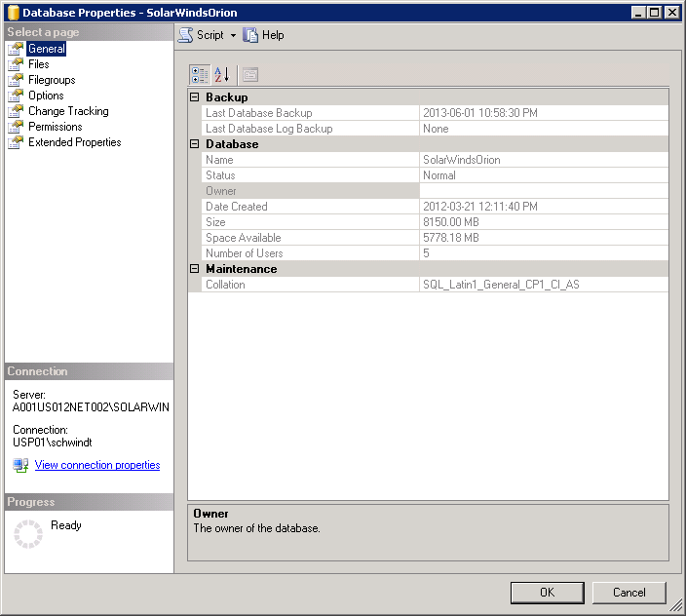Click the 5778.18 MB value
686x616 pixels.
(x=450, y=238)
